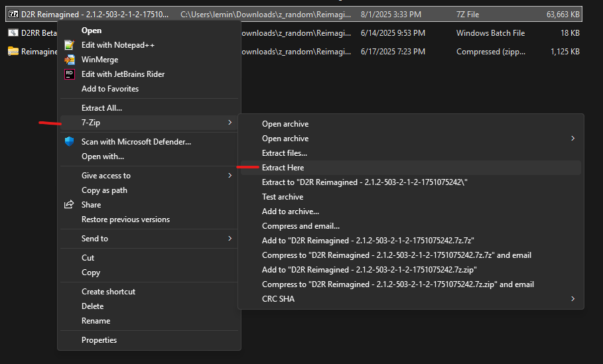Select Rename entry
Image resolution: width=603 pixels, height=364 pixels.
click(x=96, y=321)
